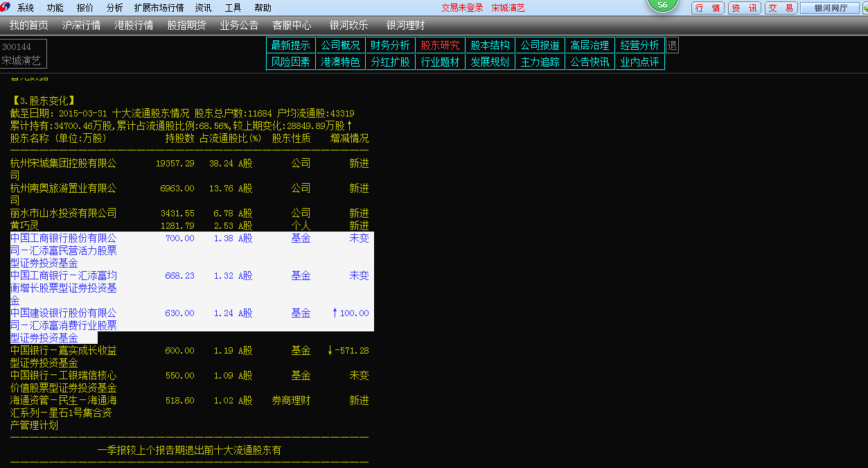Viewport: 868px width, 468px height.
Task: Select the 经营分析 tab
Action: pyautogui.click(x=640, y=45)
